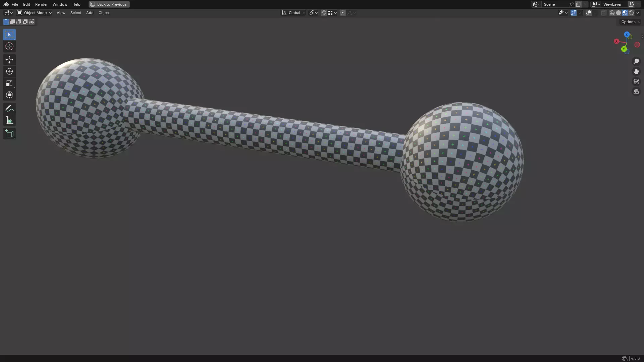This screenshot has width=644, height=362.
Task: Open the snapping options dropdown
Action: 332,13
